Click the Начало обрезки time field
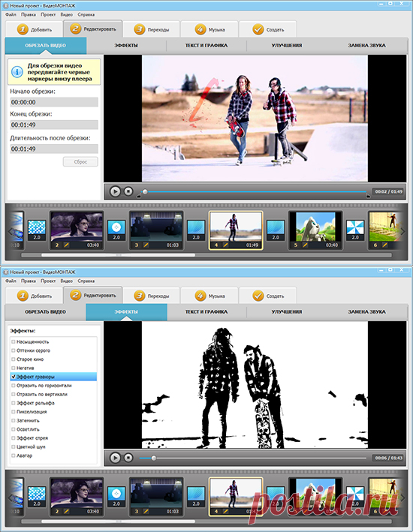Screen dimensions: 413x532 (x=54, y=102)
